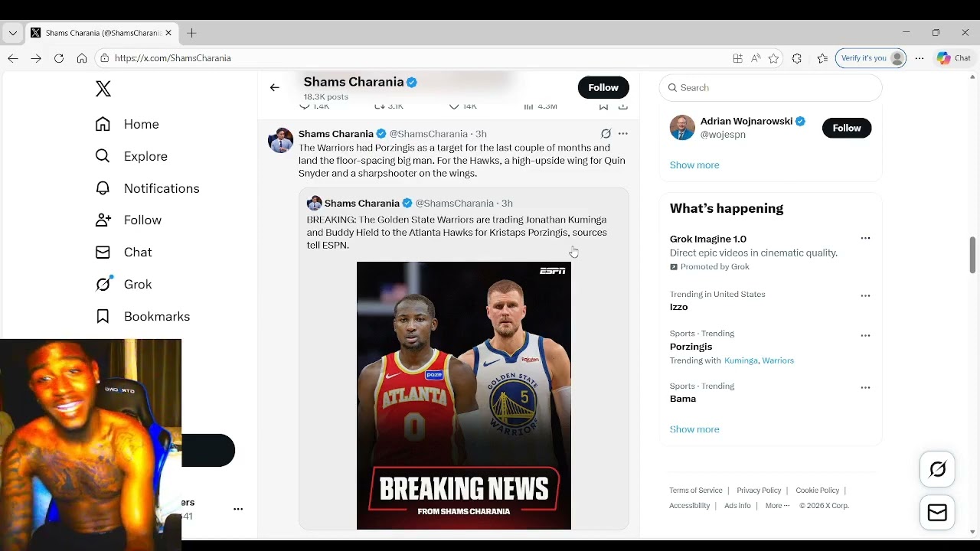Image resolution: width=980 pixels, height=551 pixels.
Task: Click the magnifier icon in the Search box
Action: (x=673, y=88)
